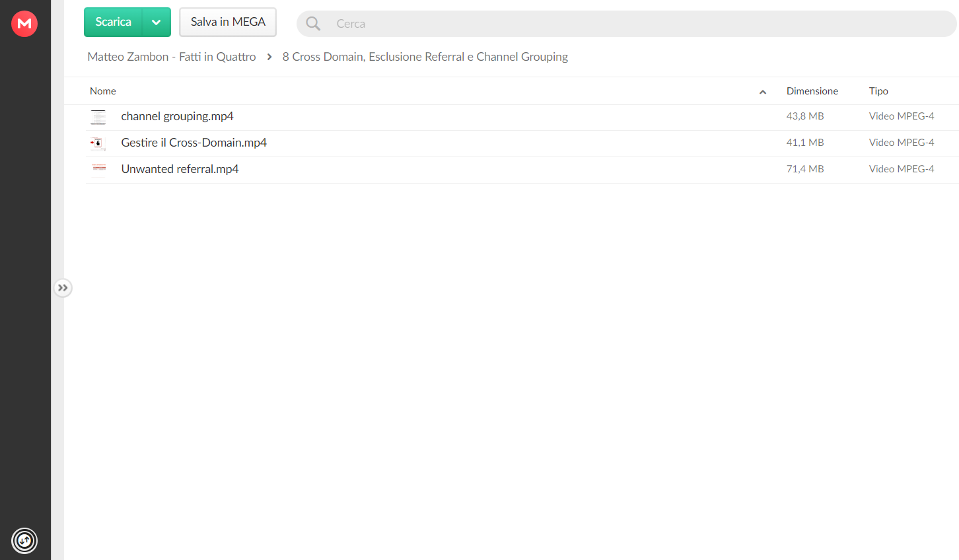Screen dimensions: 959x560
Task: Click Gestire il Cross-Domain.mp4 thumbnail icon
Action: [x=98, y=143]
